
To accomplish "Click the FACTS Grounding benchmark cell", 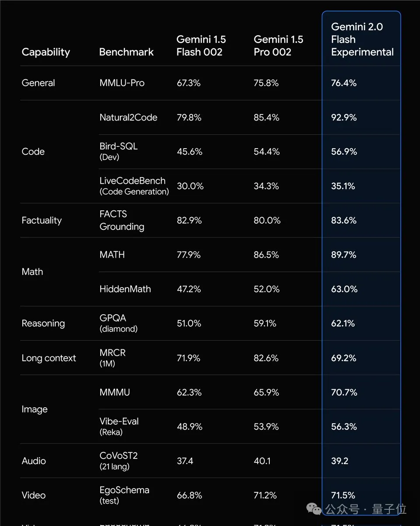I will click(x=121, y=220).
